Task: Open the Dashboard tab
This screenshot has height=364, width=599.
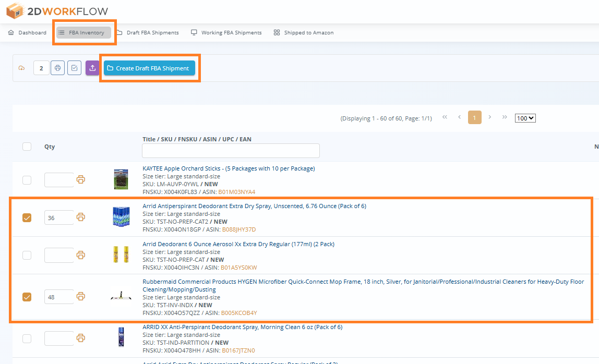Action: tap(27, 32)
